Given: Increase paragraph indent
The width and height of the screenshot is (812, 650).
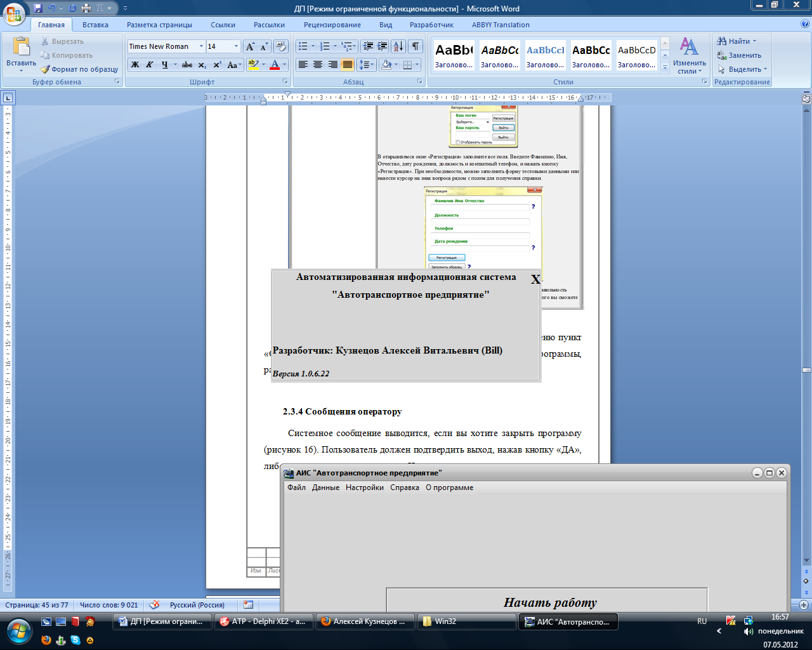Looking at the screenshot, I should pos(382,46).
